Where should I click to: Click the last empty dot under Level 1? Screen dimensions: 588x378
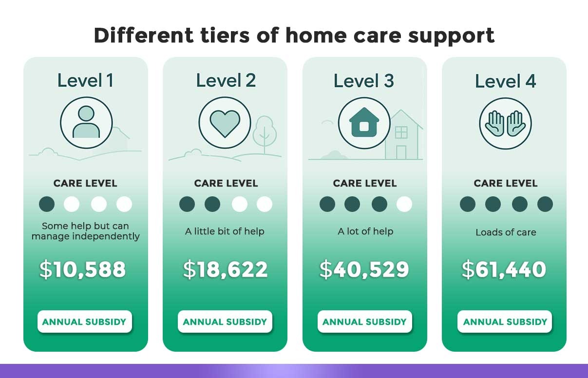pos(124,204)
